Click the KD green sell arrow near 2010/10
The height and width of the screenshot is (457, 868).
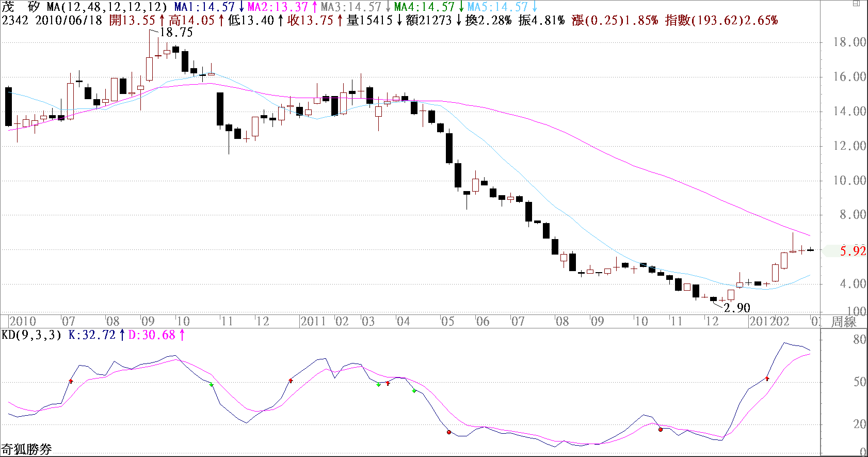(x=212, y=385)
